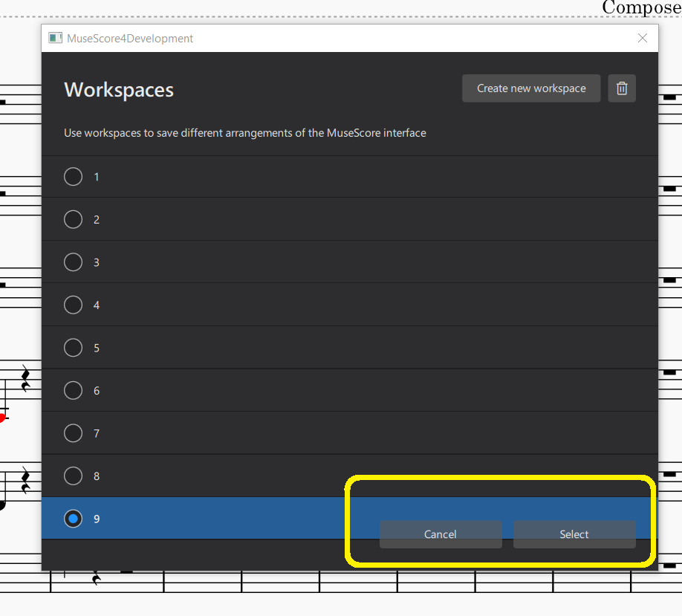Click the Create new workspace button

(x=531, y=88)
